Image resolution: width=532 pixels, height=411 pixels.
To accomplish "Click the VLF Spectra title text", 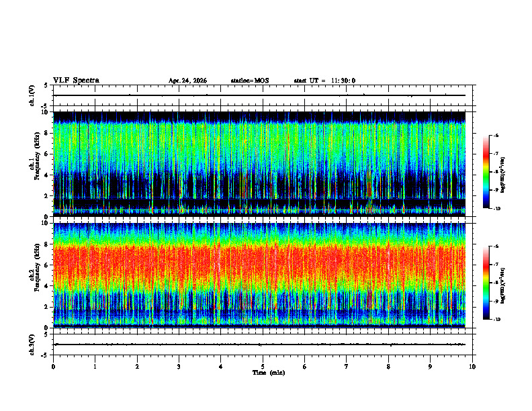I will click(76, 81).
